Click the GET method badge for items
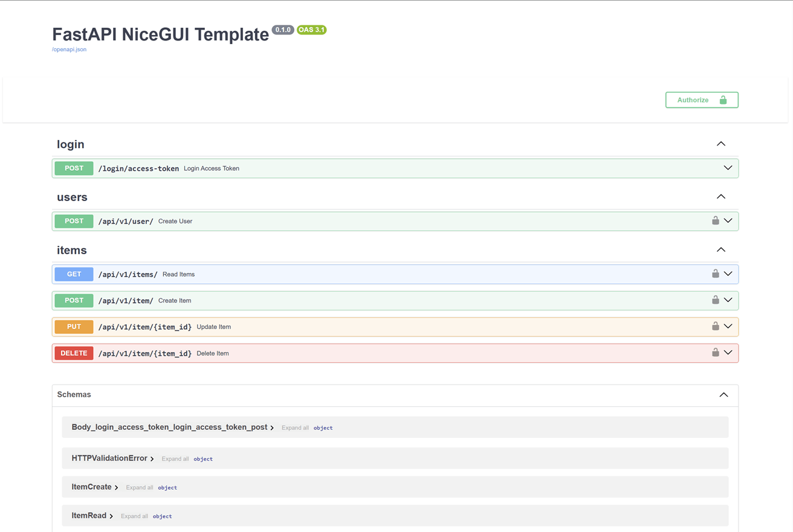Image resolution: width=793 pixels, height=532 pixels. 74,274
